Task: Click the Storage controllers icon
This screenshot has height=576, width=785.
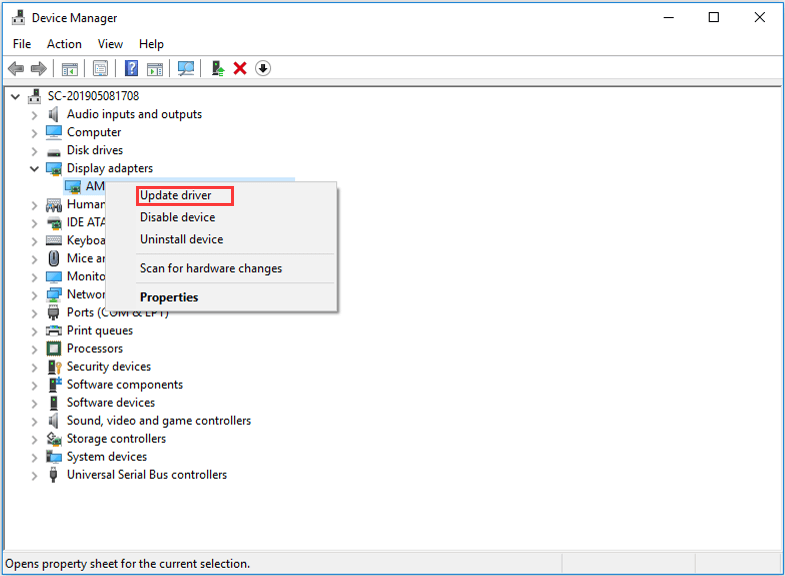Action: 54,439
